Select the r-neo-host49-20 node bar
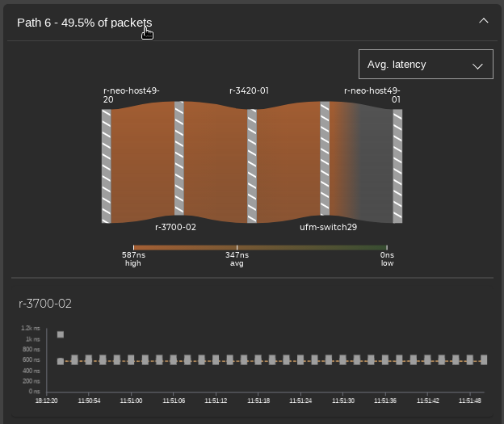504x424 pixels. click(106, 166)
